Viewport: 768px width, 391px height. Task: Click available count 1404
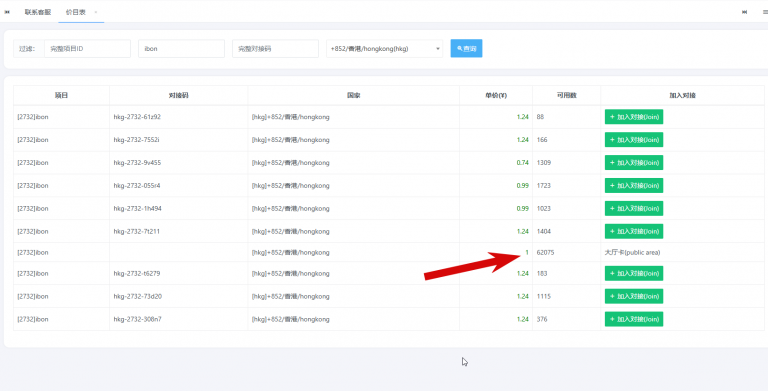click(544, 231)
